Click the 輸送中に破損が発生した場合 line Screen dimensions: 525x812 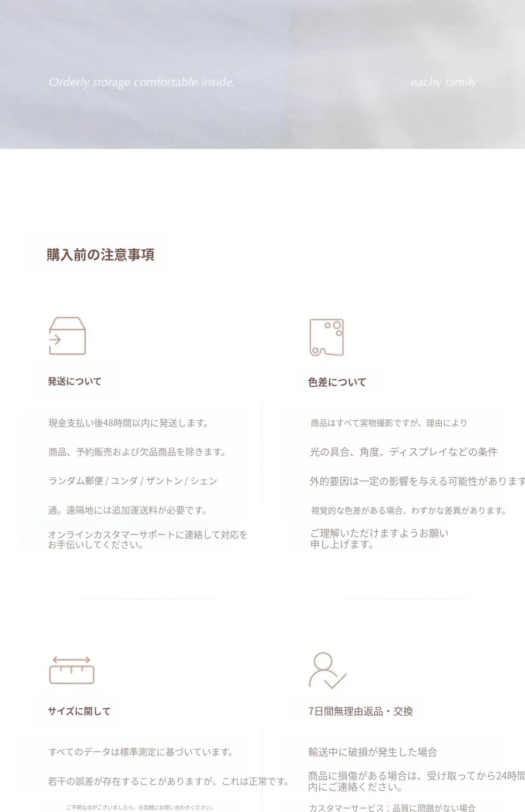click(372, 752)
